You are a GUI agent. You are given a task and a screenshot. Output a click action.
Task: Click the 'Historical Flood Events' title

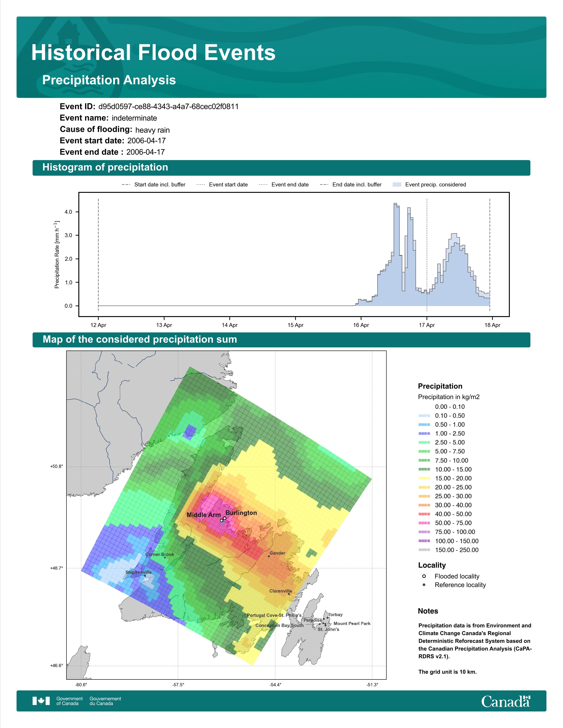tap(153, 53)
